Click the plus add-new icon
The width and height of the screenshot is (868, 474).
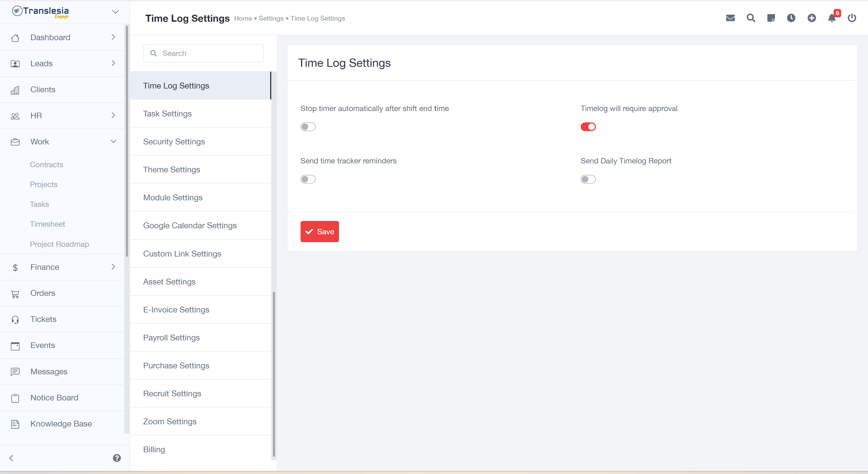tap(812, 18)
